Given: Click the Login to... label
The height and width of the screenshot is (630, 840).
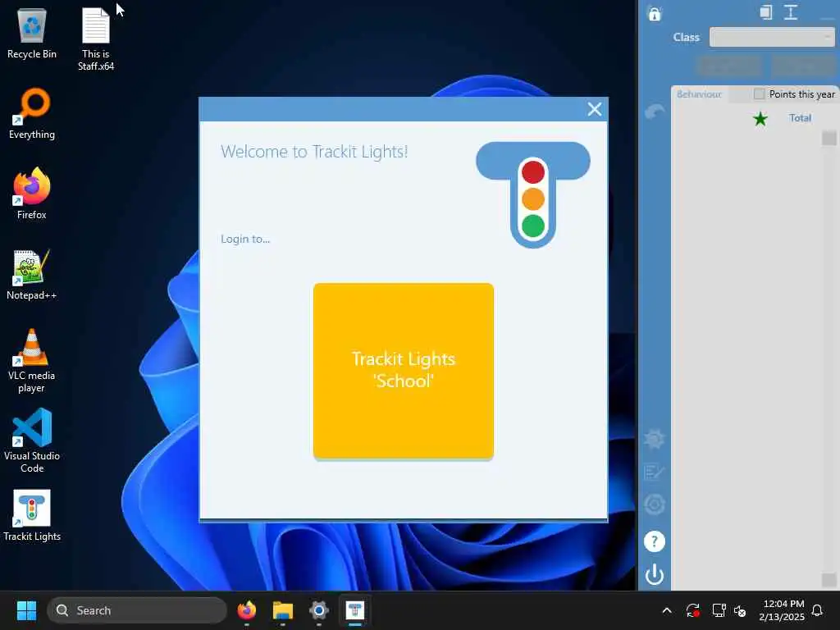Looking at the screenshot, I should (244, 239).
